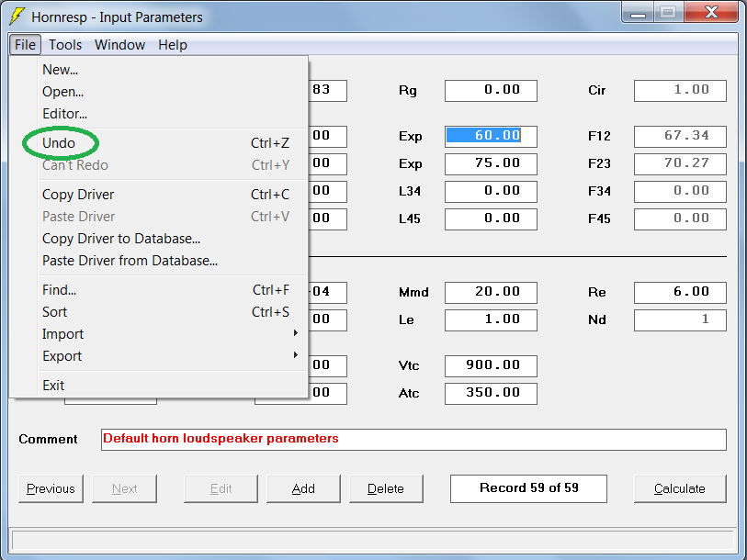This screenshot has height=560, width=747.
Task: Click the Vtc label
Action: pos(409,365)
